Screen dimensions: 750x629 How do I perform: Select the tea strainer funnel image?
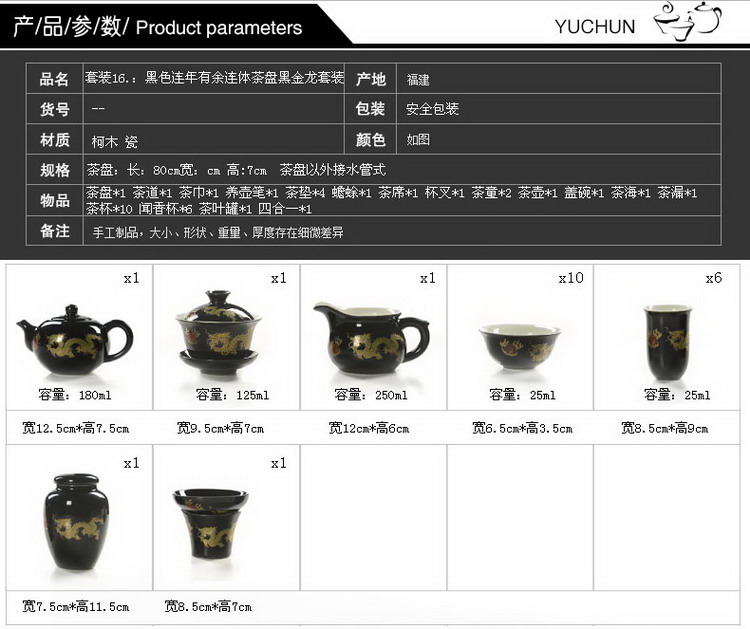click(x=210, y=523)
